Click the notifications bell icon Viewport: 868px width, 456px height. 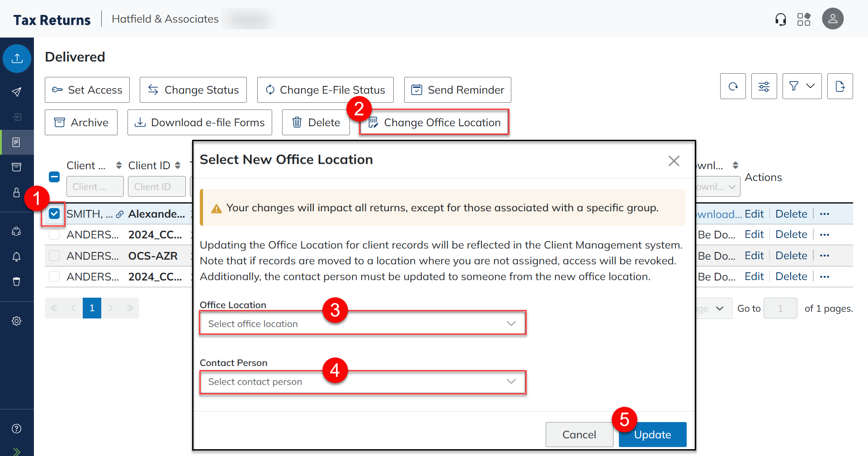[17, 256]
